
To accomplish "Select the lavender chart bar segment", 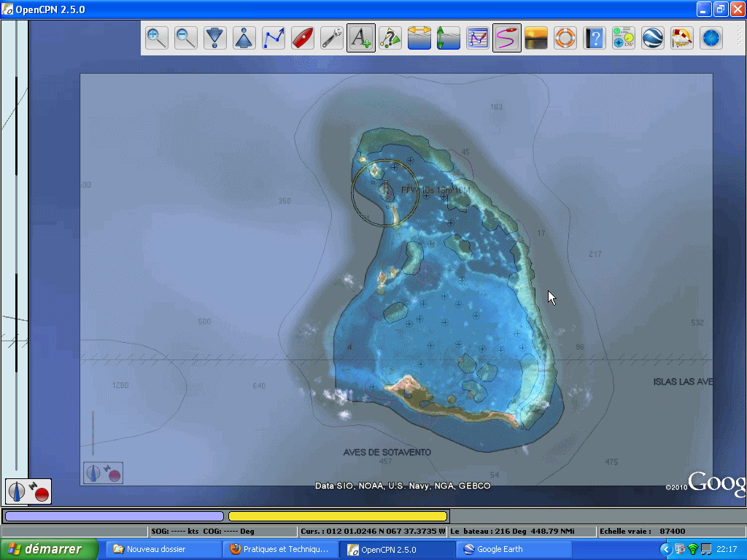I will click(114, 516).
